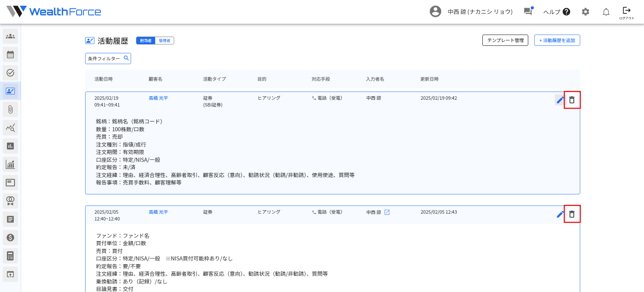Open the chart analysis search sidebar icon

pyautogui.click(x=10, y=128)
